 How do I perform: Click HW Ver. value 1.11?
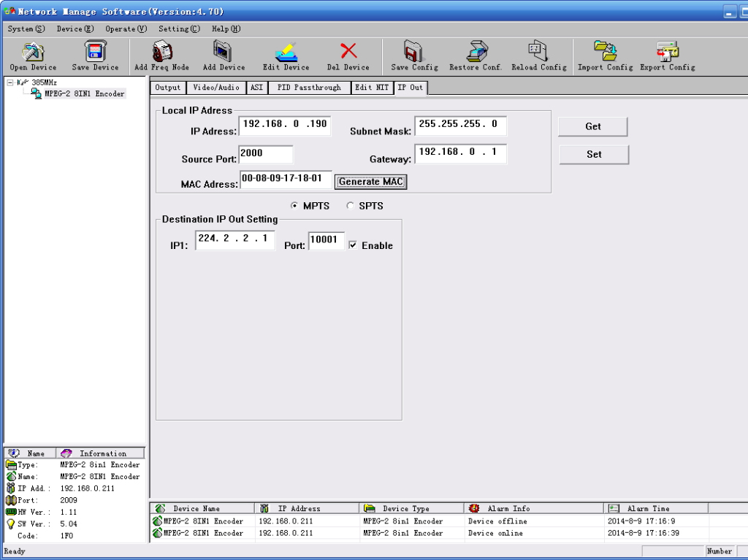69,512
